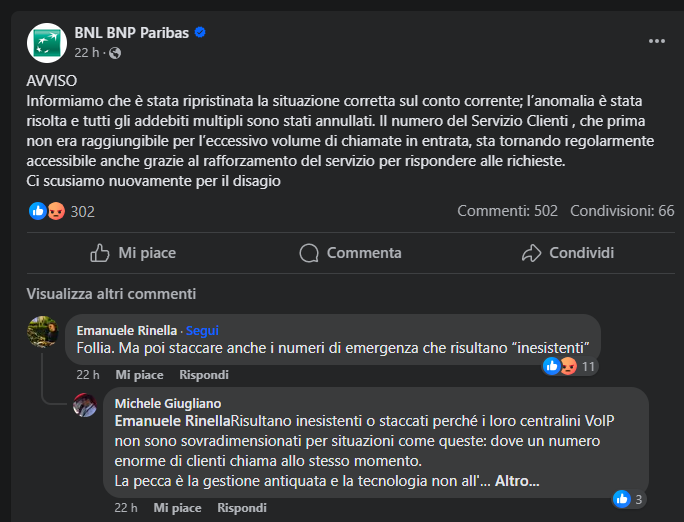Image resolution: width=684 pixels, height=522 pixels.
Task: Follow Emanuele Rinella via Segui
Action: pos(202,330)
